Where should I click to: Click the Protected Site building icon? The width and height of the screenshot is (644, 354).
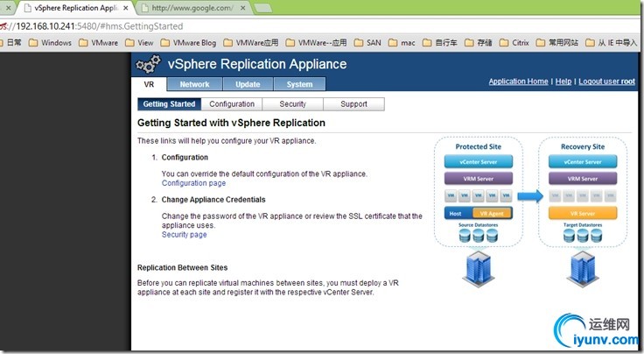tap(479, 269)
